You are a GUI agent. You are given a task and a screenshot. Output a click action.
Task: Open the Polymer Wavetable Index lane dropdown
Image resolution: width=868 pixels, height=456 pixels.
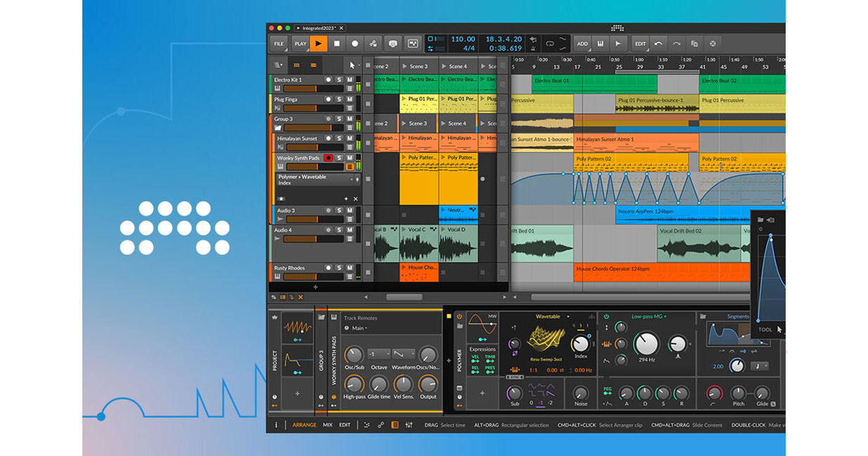[318, 179]
